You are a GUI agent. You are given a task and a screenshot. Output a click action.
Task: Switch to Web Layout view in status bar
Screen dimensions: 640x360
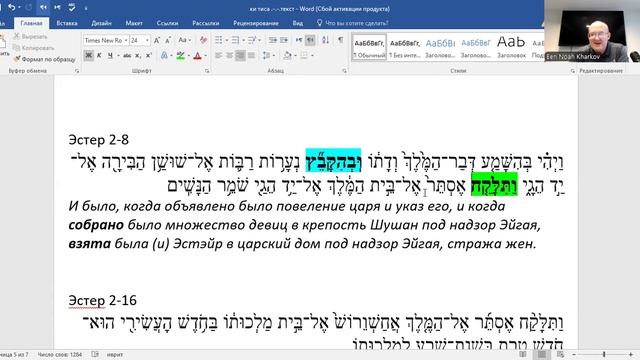pos(560,354)
